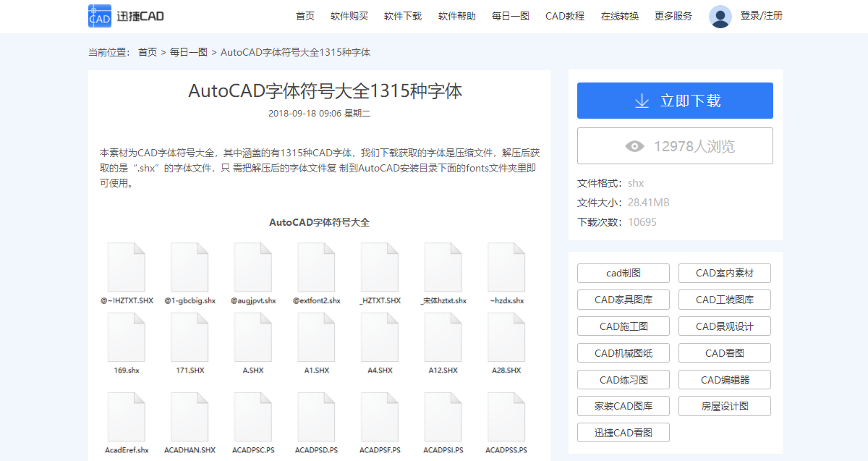Click the 文件格式 value shx
The image size is (868, 461).
coord(636,183)
